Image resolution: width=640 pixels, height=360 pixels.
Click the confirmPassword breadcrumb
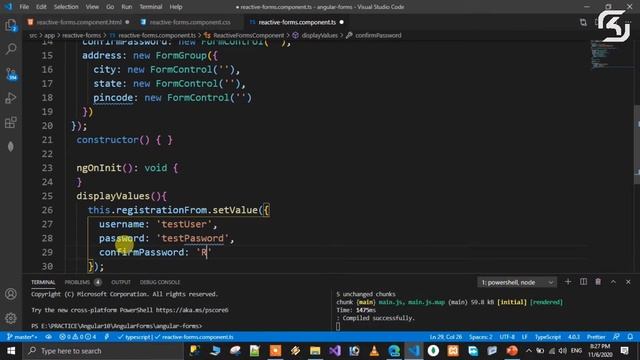coord(378,36)
